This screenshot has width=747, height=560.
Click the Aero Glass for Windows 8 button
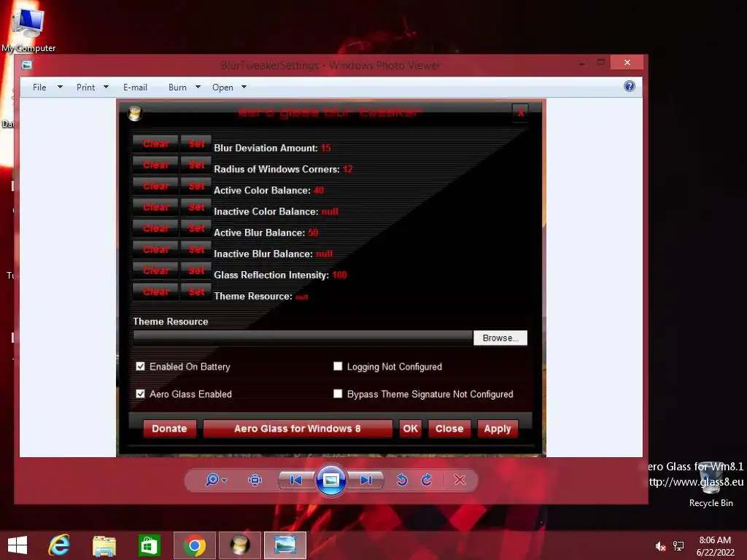298,429
